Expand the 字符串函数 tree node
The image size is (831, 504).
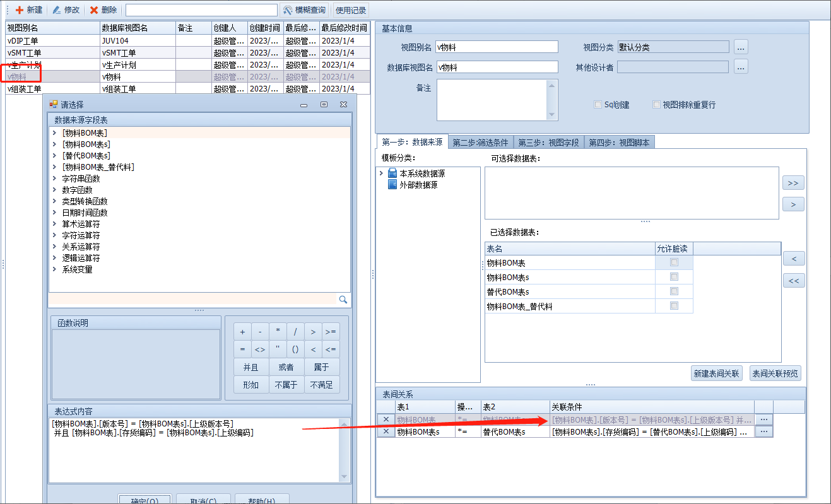point(55,179)
